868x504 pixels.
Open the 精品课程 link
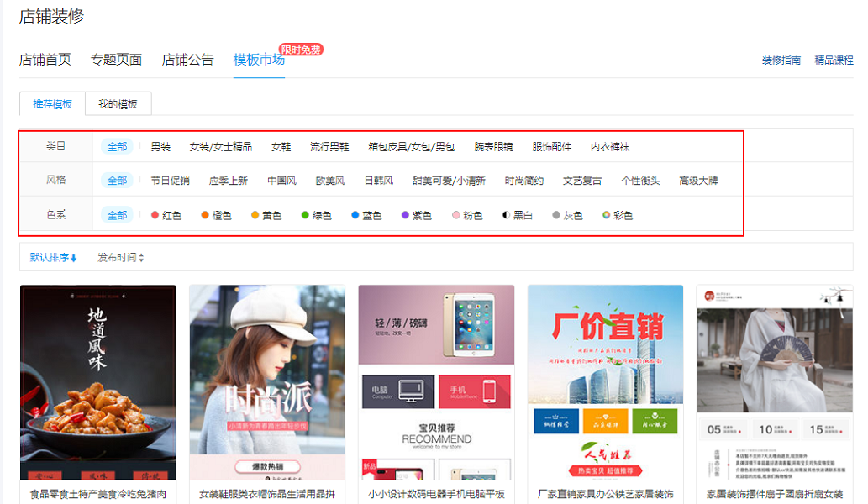point(834,60)
